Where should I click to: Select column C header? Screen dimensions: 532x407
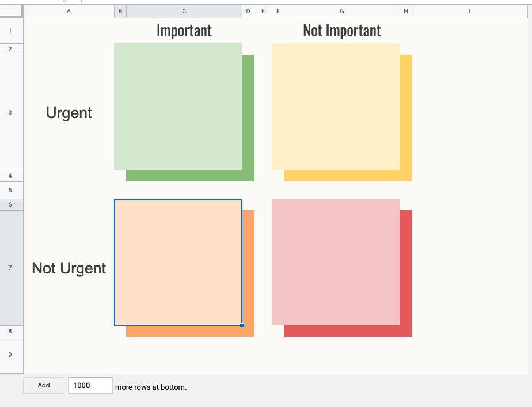point(184,11)
